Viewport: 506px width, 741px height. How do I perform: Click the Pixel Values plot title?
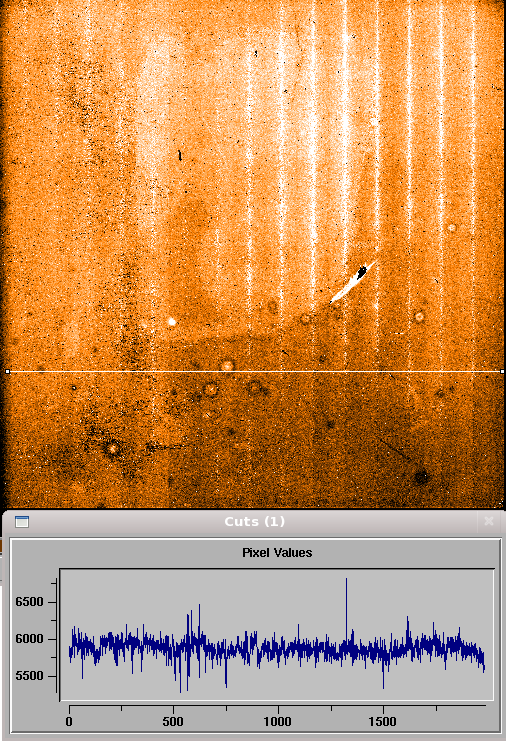pos(277,552)
